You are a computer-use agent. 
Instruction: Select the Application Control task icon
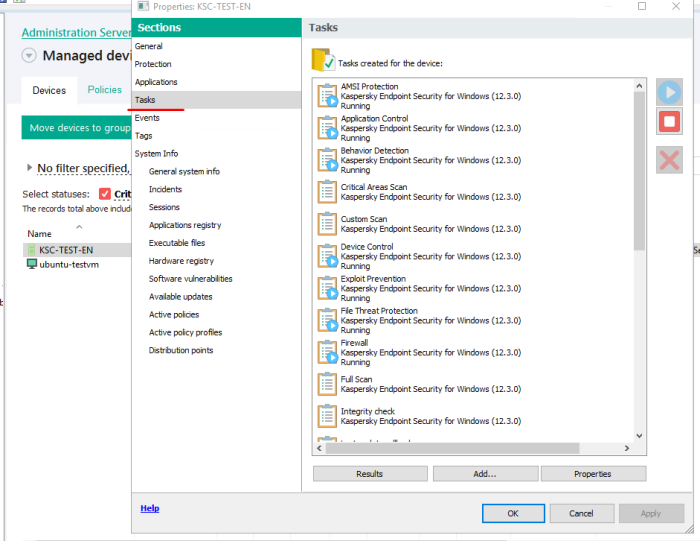(x=328, y=128)
